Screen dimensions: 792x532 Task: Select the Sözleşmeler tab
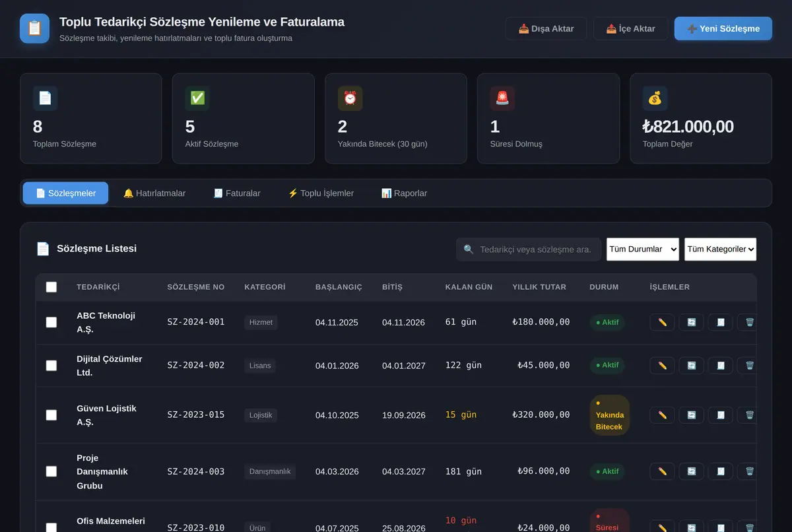(x=66, y=193)
